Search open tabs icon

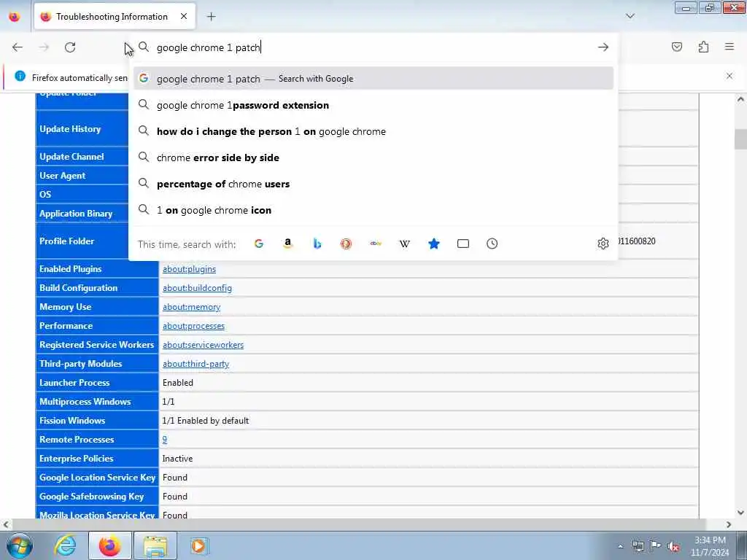pos(463,244)
